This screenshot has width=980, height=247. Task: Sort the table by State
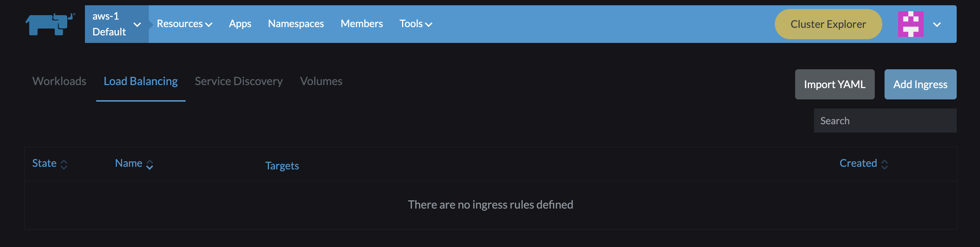(49, 163)
